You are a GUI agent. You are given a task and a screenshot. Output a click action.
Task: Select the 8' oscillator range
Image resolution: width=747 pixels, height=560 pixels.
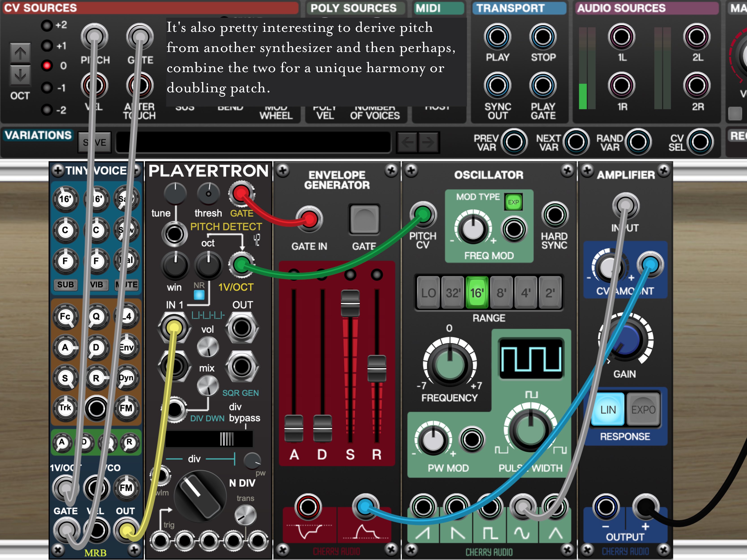pos(501,293)
